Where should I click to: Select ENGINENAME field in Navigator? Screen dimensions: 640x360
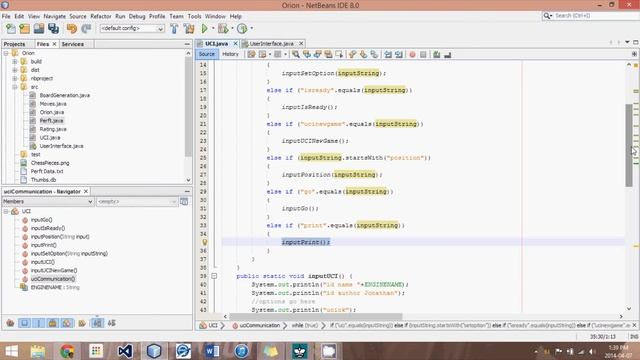coord(55,287)
